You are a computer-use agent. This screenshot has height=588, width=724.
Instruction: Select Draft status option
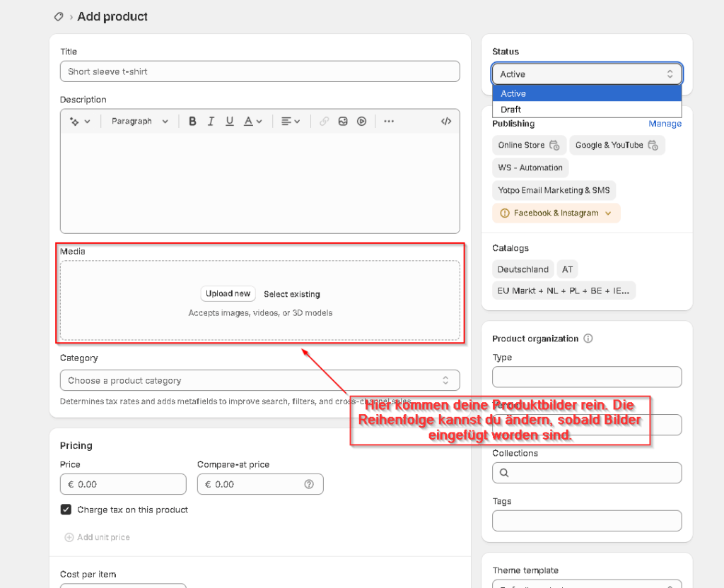click(587, 110)
